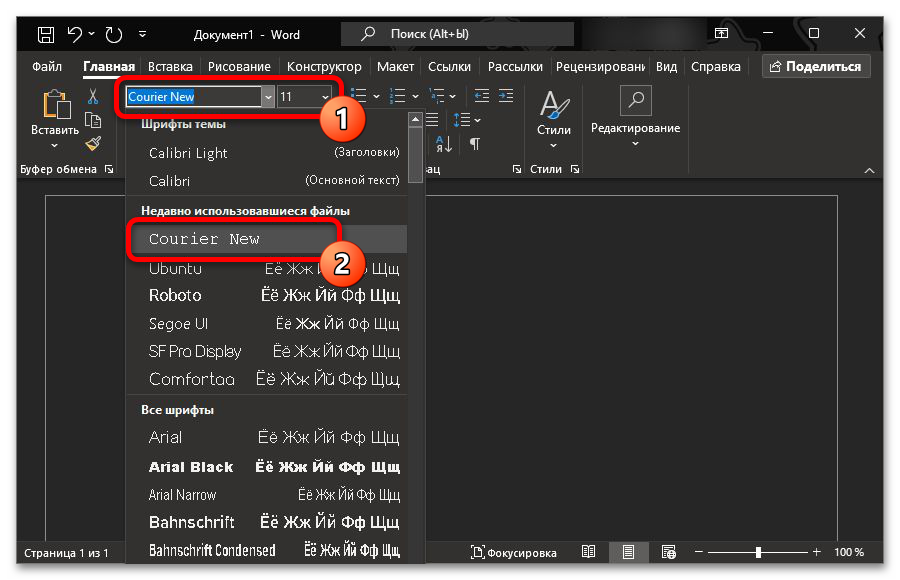Select the Bahnschrift font
The image size is (900, 580).
[x=266, y=522]
